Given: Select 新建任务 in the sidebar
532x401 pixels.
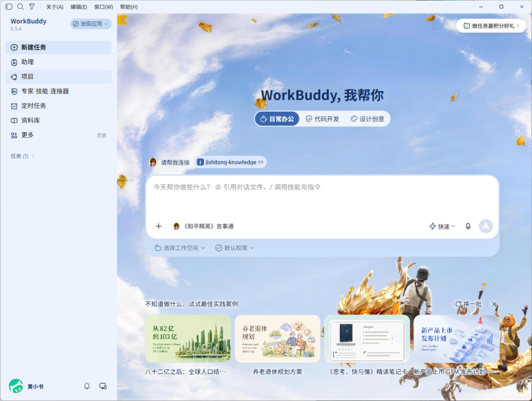Looking at the screenshot, I should click(x=58, y=47).
